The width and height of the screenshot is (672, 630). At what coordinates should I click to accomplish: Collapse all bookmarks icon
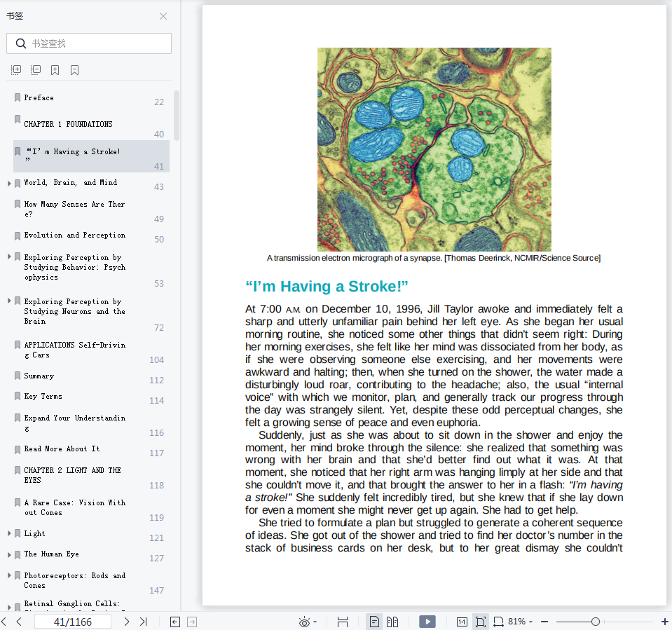[x=36, y=70]
